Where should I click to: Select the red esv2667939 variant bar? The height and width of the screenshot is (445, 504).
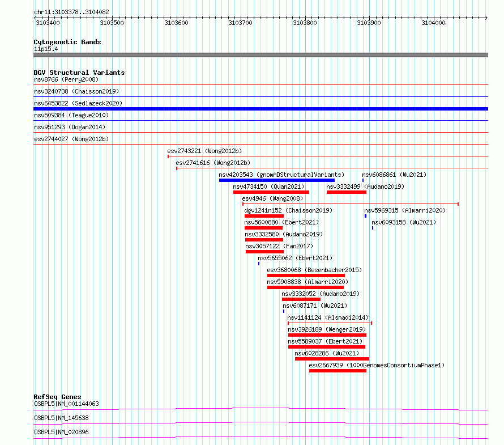[338, 371]
